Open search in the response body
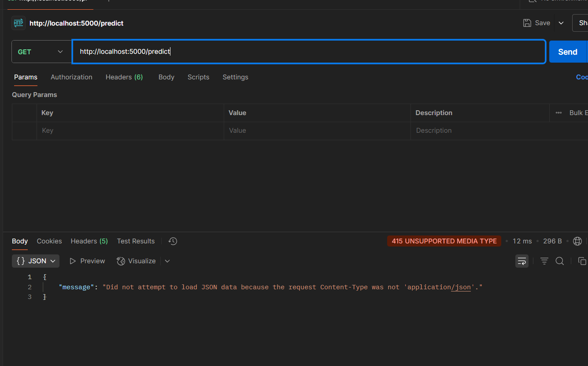The width and height of the screenshot is (588, 366). pyautogui.click(x=560, y=261)
